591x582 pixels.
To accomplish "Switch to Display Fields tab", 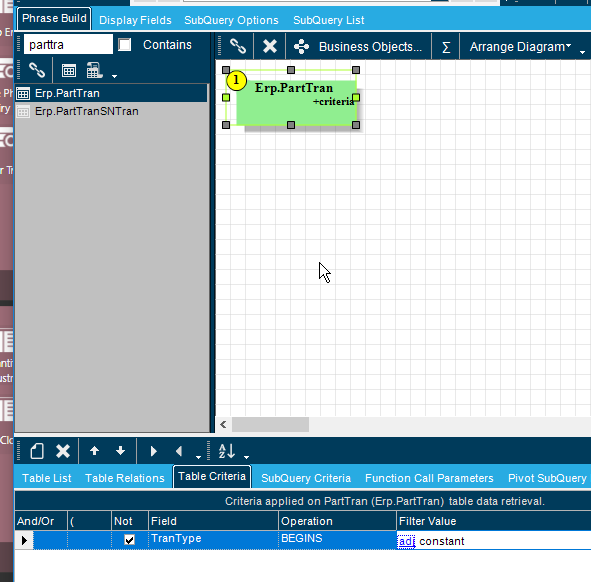I will [x=135, y=20].
